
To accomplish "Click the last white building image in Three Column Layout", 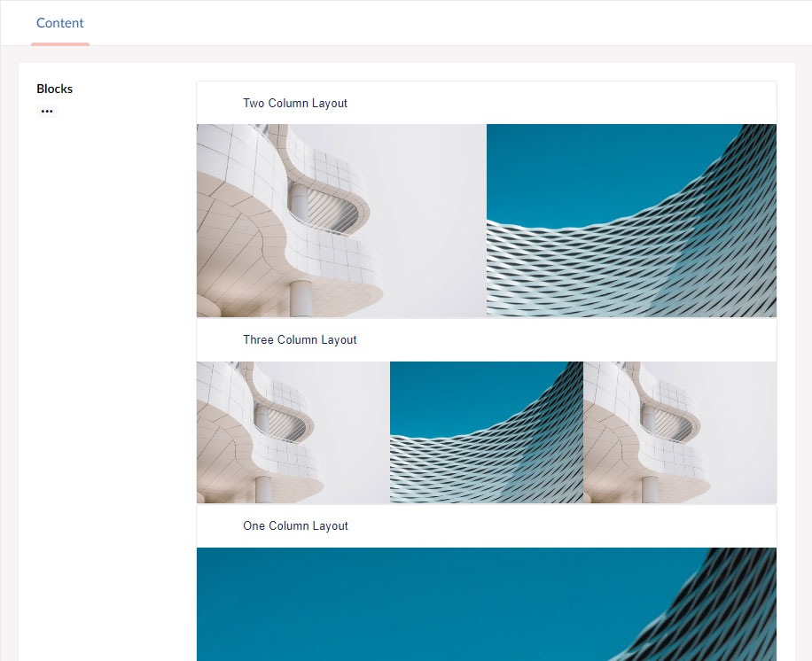I will 680,432.
